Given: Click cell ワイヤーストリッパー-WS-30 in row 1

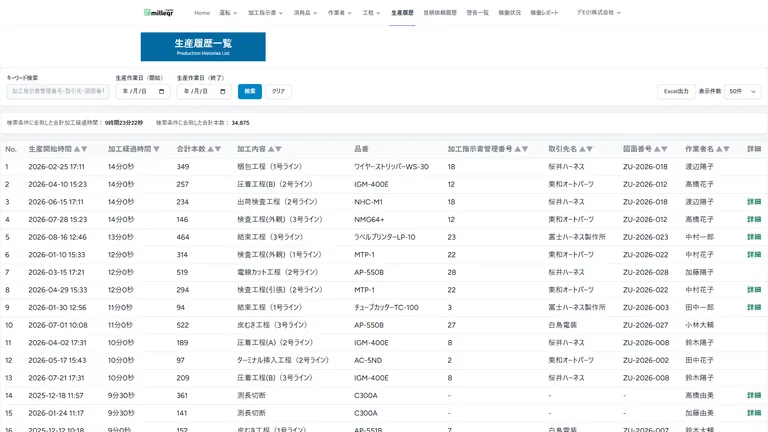Looking at the screenshot, I should pyautogui.click(x=391, y=167).
